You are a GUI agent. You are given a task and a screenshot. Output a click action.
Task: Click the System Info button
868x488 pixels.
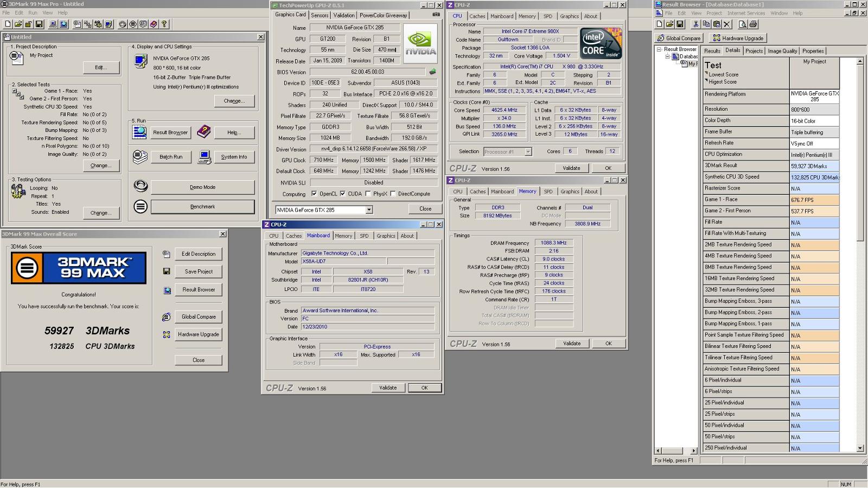(234, 157)
